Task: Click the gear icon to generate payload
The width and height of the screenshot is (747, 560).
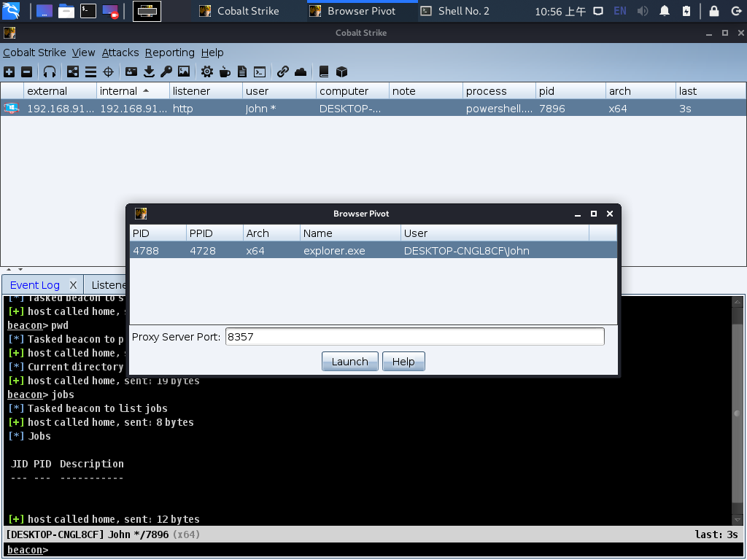Action: coord(207,71)
